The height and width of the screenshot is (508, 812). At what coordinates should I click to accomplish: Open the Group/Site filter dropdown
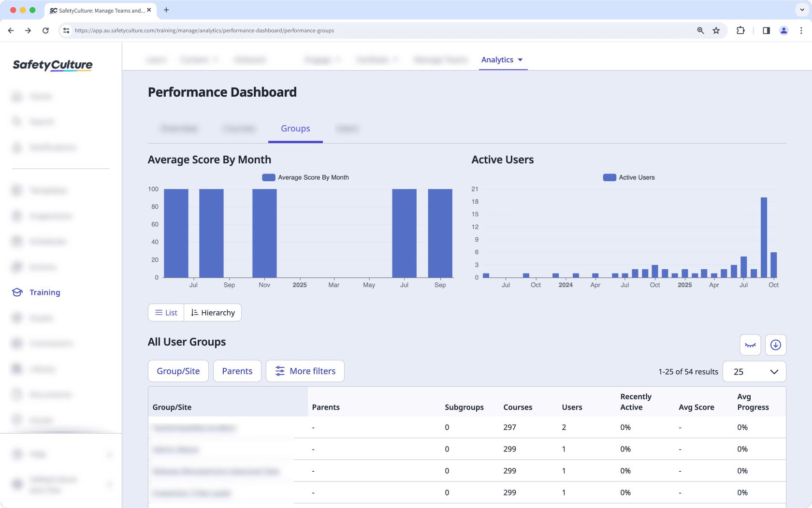[x=178, y=371]
